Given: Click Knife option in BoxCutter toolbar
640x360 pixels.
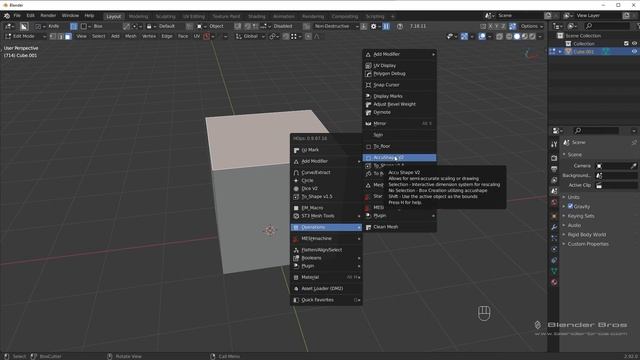Looking at the screenshot, I should [x=53, y=26].
